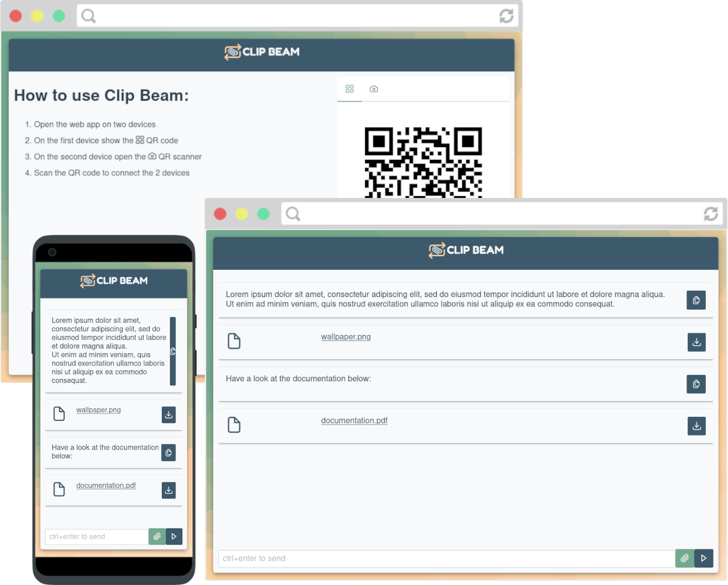Click search icon in back browser address bar

88,16
